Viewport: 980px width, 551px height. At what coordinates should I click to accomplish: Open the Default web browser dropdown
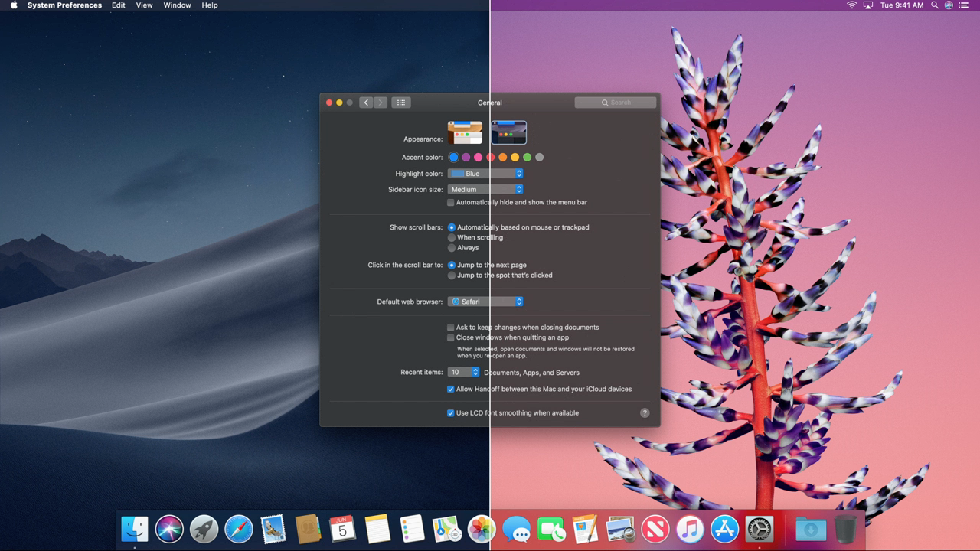[x=485, y=302]
